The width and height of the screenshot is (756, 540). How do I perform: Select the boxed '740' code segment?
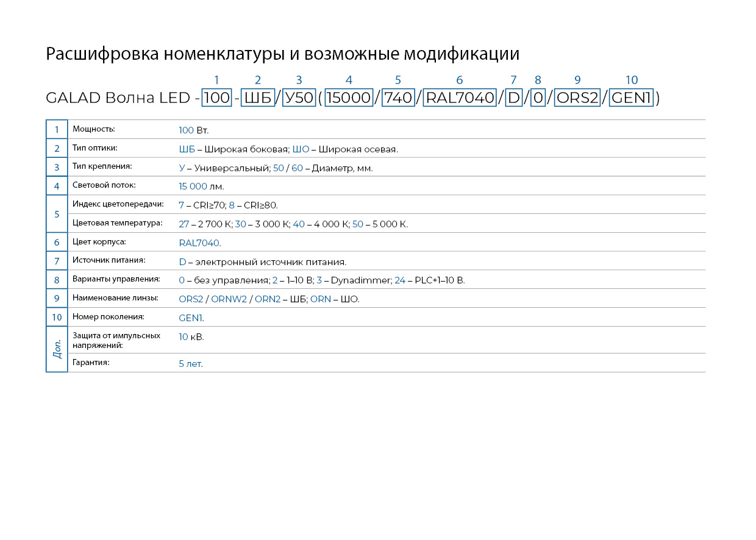[398, 98]
